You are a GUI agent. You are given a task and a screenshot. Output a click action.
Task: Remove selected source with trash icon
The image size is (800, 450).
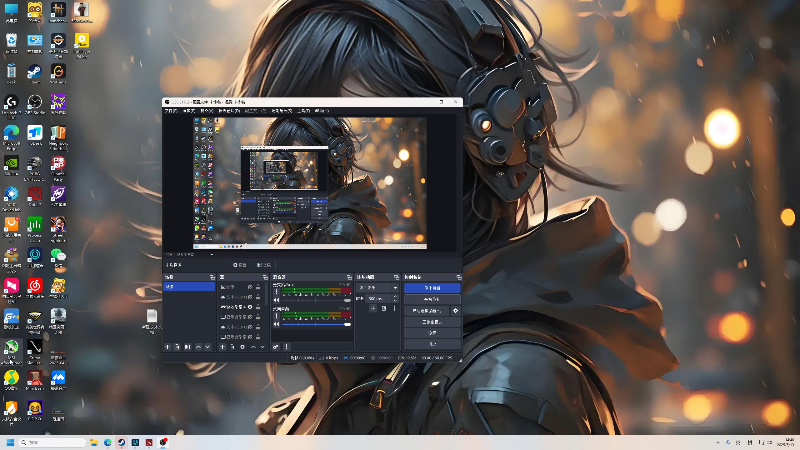(x=232, y=347)
